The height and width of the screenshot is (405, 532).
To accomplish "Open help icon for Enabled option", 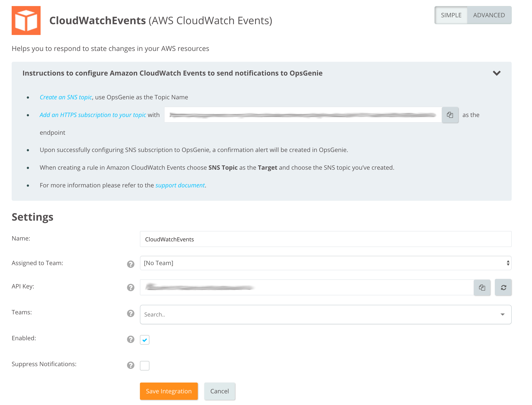I will (131, 339).
